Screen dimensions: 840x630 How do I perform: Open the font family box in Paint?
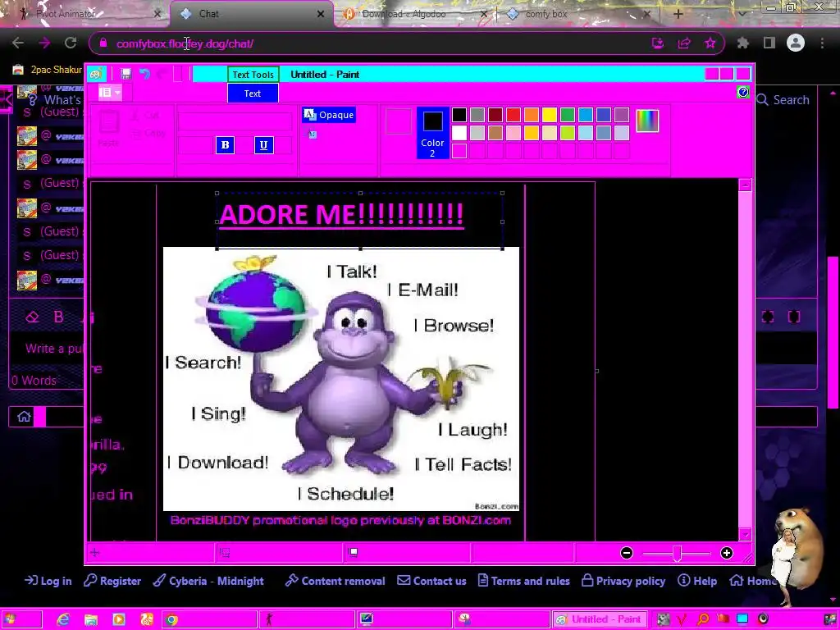[x=235, y=121]
